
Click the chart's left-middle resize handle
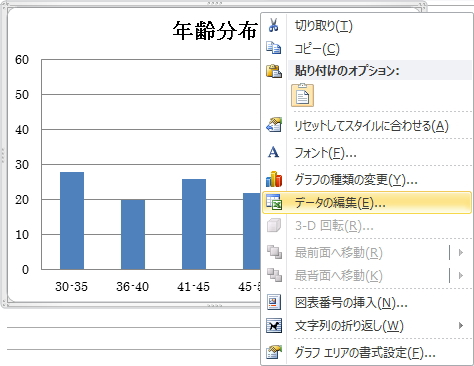pos(3,155)
